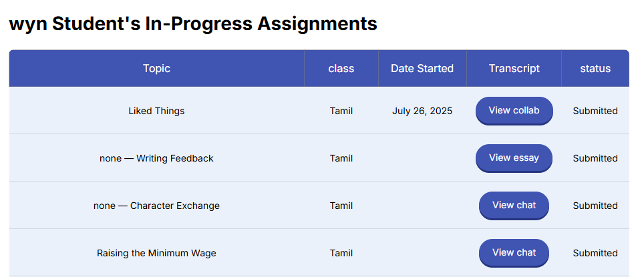Viewport: 644px width, 277px height.
Task: Click Tamil class in Liked Things row
Action: tap(341, 111)
